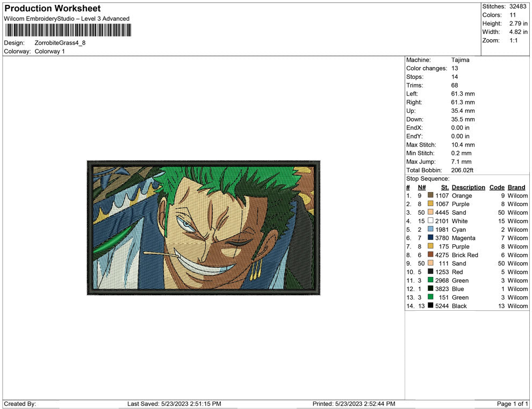Click the Height value 2.79 in

[519, 24]
